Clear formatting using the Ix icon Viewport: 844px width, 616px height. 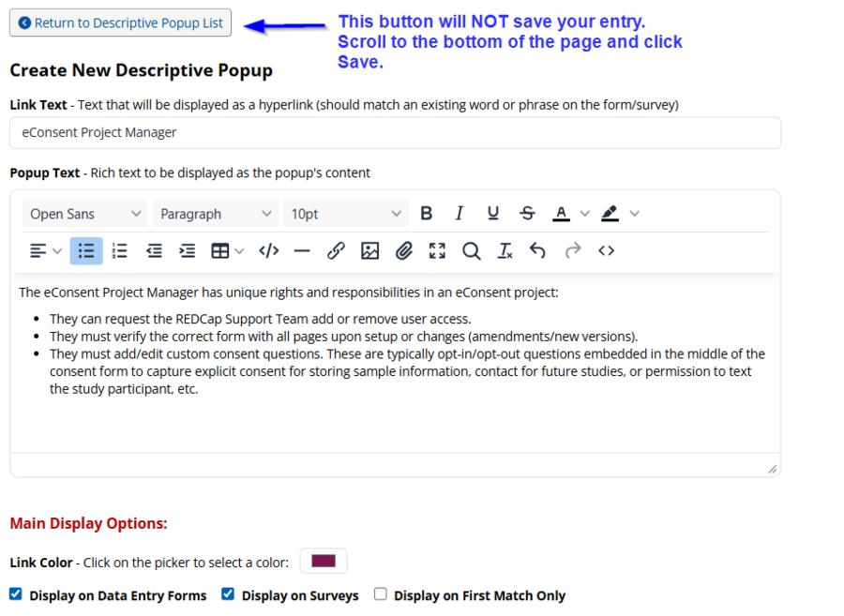(505, 250)
